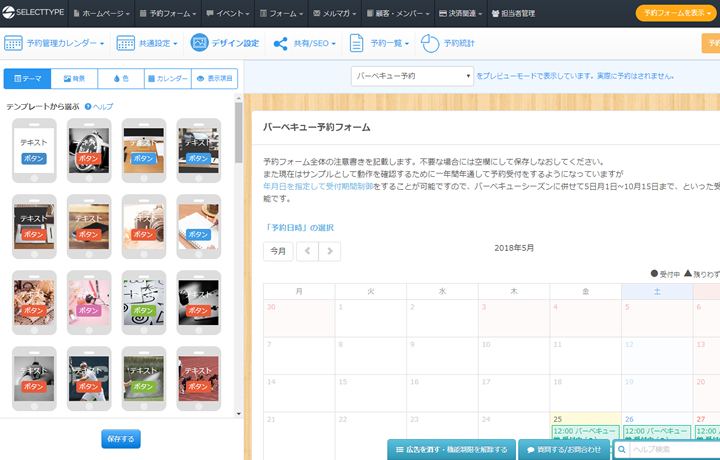Click the 今月 button

(x=278, y=252)
